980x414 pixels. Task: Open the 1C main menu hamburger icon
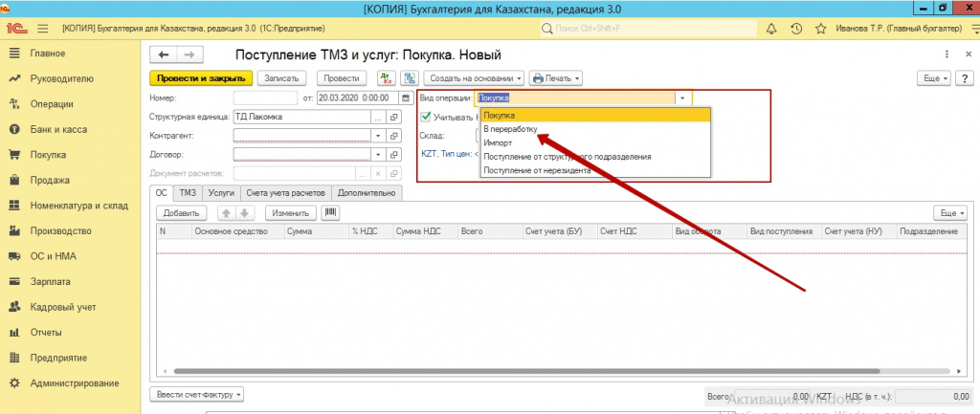[x=43, y=29]
